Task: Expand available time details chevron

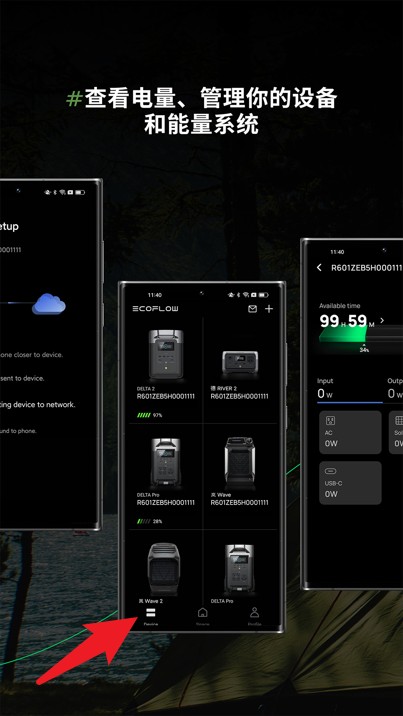Action: [x=382, y=321]
